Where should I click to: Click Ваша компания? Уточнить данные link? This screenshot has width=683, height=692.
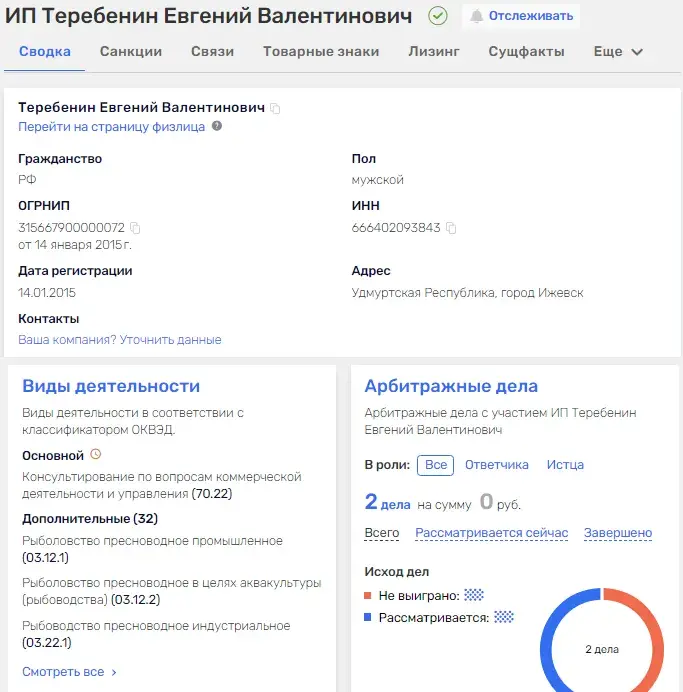coord(120,340)
